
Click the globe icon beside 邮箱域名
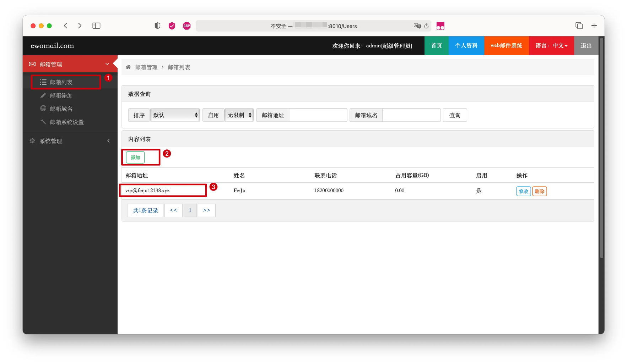tap(43, 108)
